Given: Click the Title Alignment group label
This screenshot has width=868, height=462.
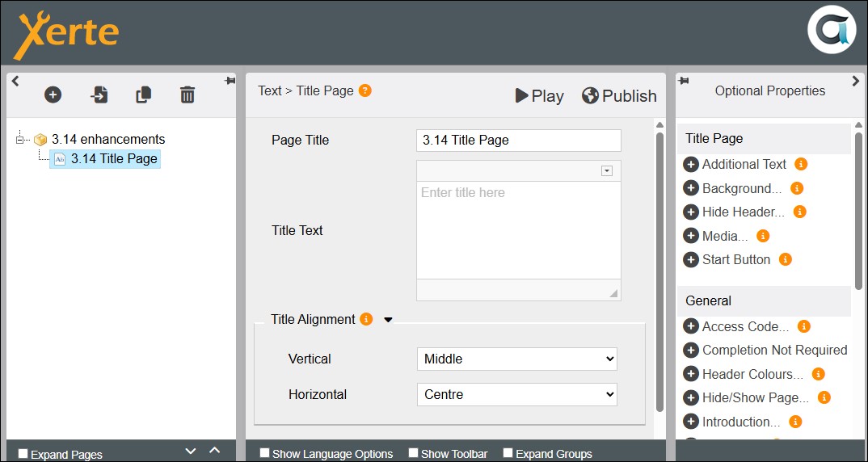Looking at the screenshot, I should tap(313, 319).
